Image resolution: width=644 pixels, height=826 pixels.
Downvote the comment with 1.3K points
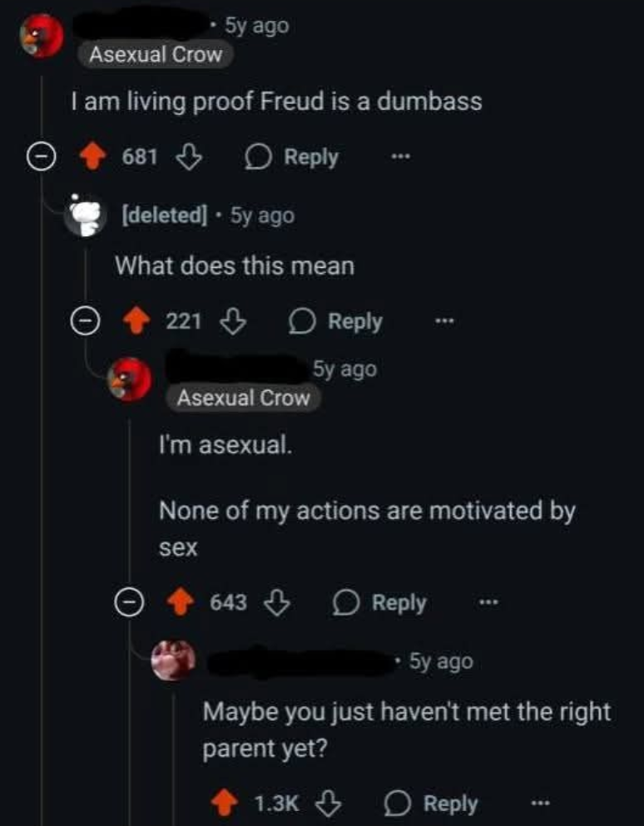tap(330, 803)
